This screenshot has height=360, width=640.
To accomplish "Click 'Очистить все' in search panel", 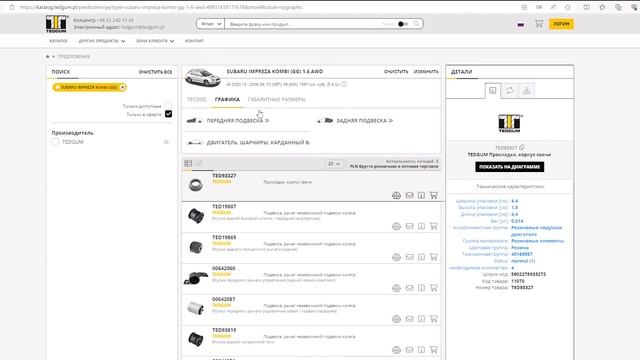I will [x=155, y=72].
